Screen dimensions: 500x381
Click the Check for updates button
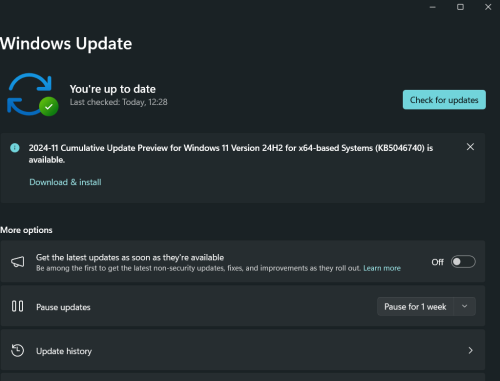[x=444, y=100]
